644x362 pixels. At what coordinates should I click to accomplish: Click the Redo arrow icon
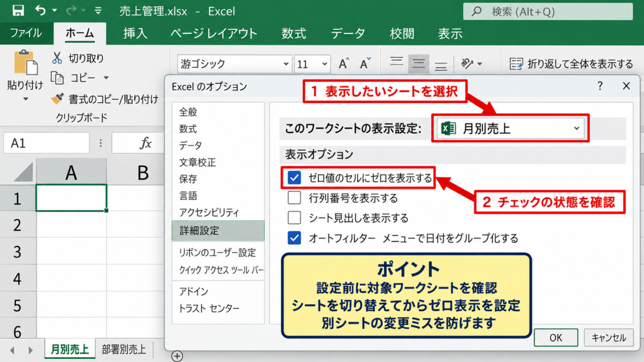click(x=72, y=10)
